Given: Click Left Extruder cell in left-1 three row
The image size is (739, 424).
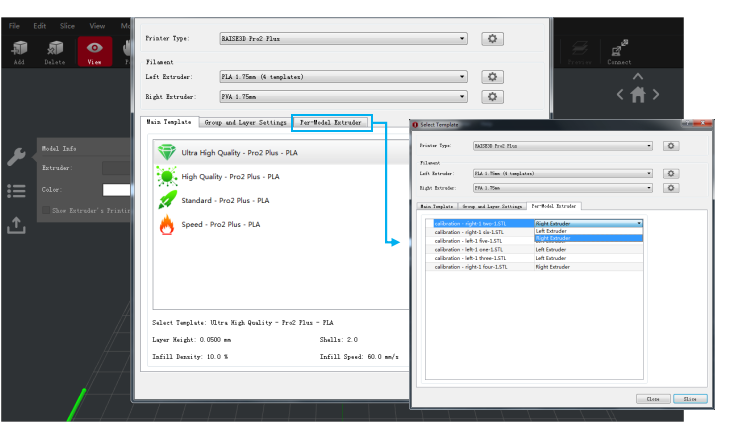Looking at the screenshot, I should (x=588, y=258).
